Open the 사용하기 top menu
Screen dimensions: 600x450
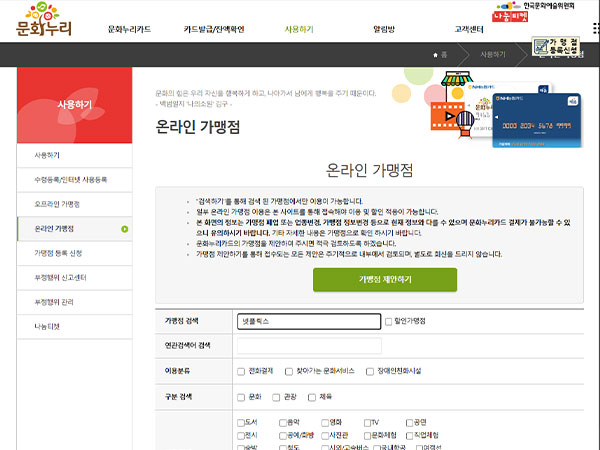coord(299,29)
